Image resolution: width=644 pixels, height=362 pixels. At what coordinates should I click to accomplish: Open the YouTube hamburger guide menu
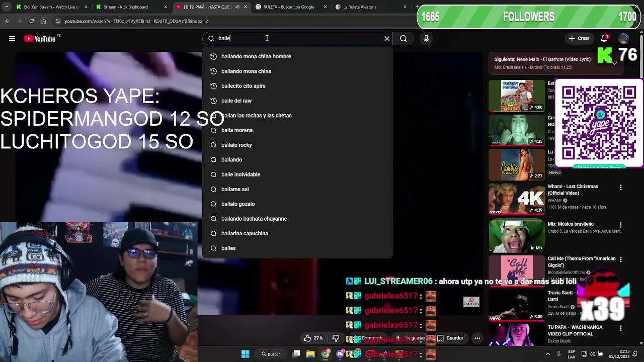pyautogui.click(x=12, y=39)
